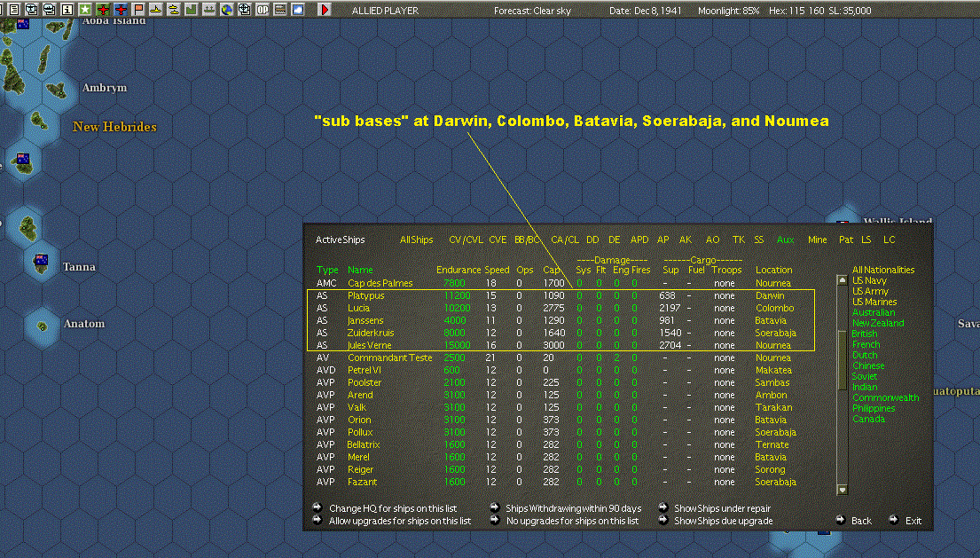Image resolution: width=980 pixels, height=558 pixels.
Task: Select ship Jules Verne in the list
Action: (369, 345)
